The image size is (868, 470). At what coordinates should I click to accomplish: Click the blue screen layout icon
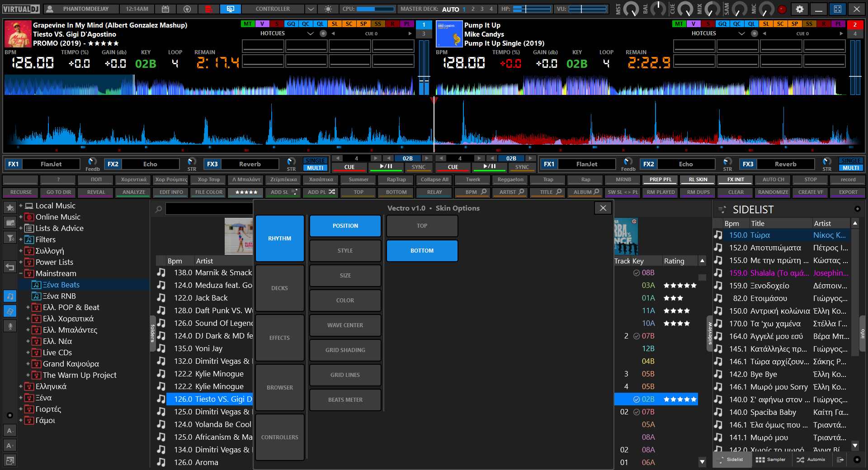tap(230, 9)
